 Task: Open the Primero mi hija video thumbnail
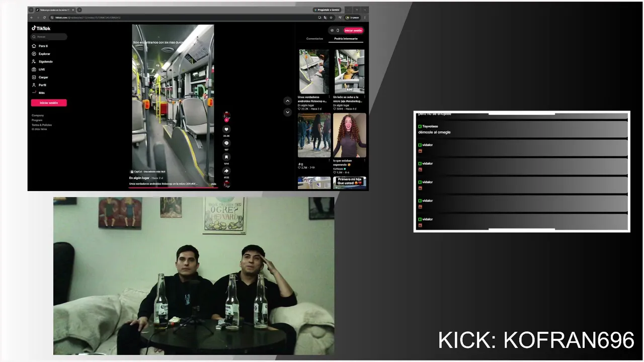coord(349,183)
